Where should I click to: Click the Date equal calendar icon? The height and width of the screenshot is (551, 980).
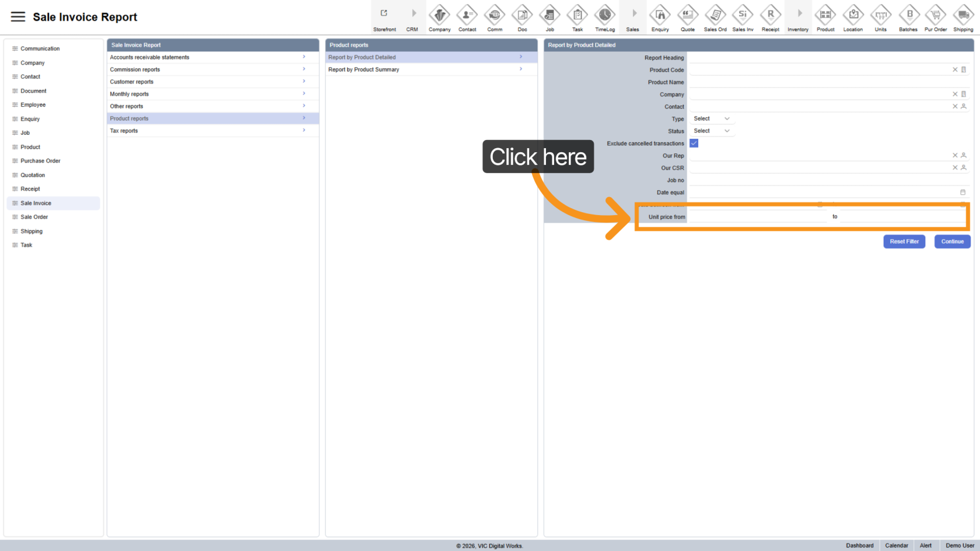pos(963,192)
